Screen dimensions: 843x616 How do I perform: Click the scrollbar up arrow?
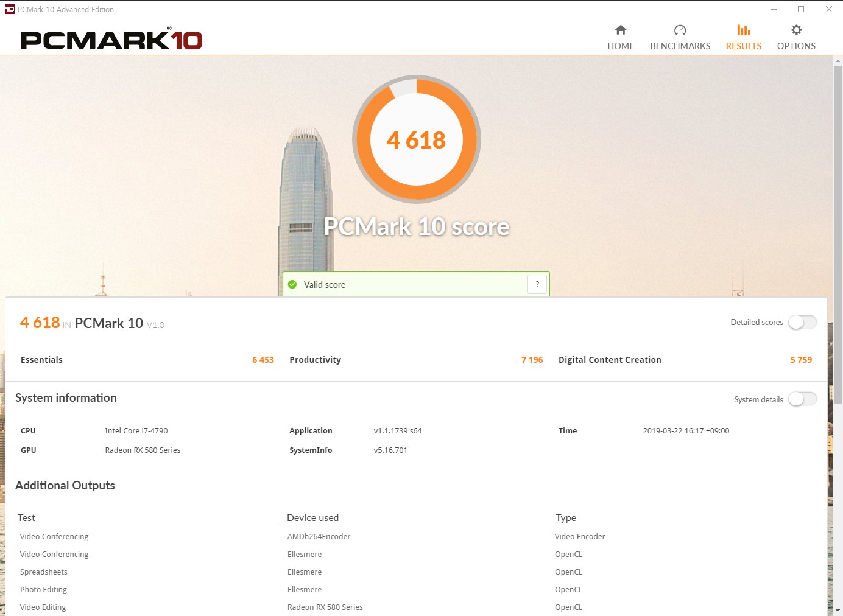coord(838,61)
